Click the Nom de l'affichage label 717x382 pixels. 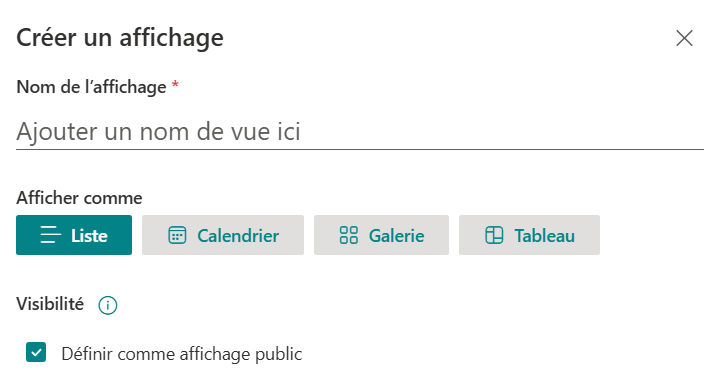[x=91, y=87]
